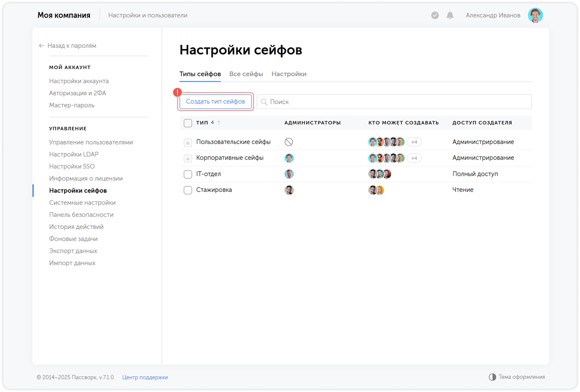The image size is (580, 392).
Task: Click creator avatars in Пользовательские сейфы row
Action: pos(386,142)
